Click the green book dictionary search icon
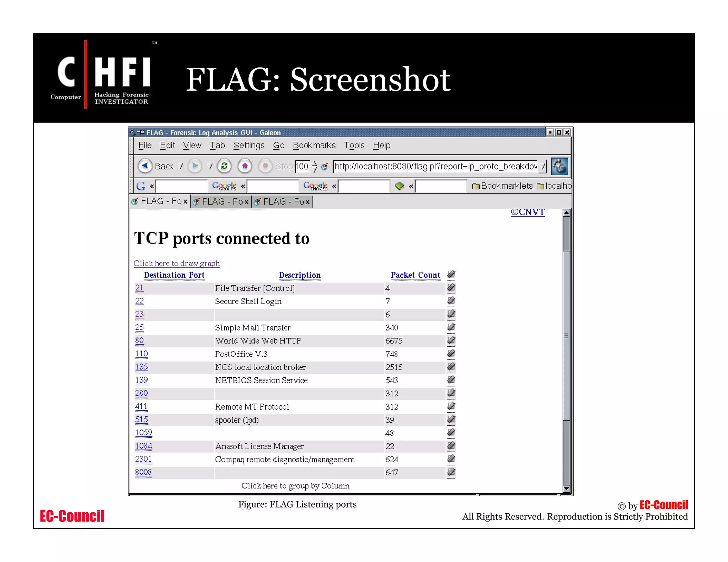Screen dimensions: 728x562 [x=399, y=186]
